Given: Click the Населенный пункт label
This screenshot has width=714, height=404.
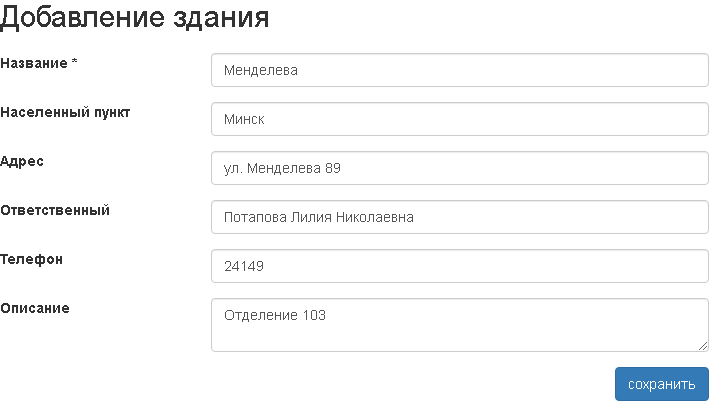Looking at the screenshot, I should coord(65,112).
